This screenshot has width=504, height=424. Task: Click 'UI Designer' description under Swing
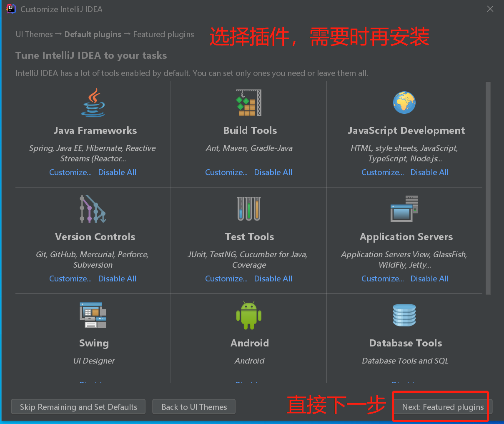[94, 361]
